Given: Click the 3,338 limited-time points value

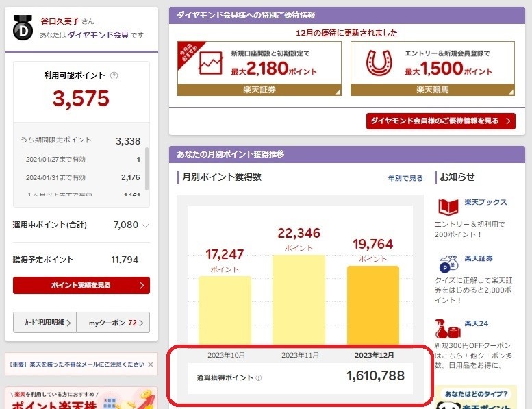Looking at the screenshot, I should tap(128, 141).
